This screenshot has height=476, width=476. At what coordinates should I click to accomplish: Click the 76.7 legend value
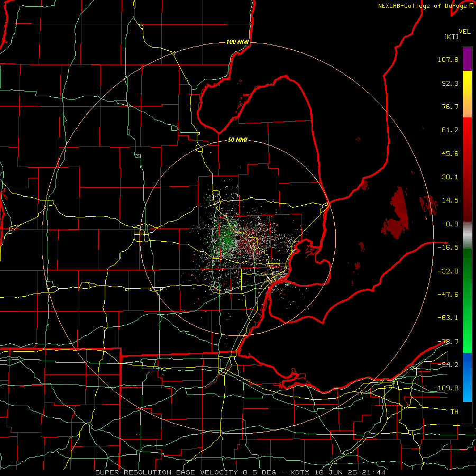pos(450,106)
